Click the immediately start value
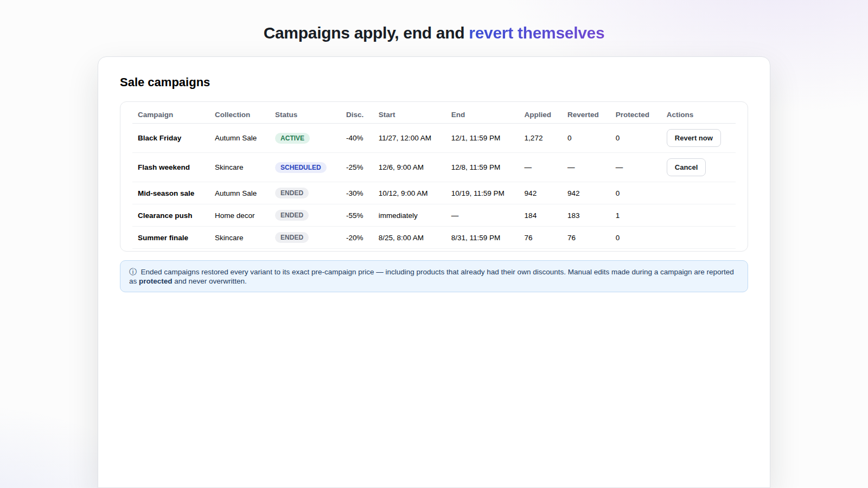 point(398,216)
